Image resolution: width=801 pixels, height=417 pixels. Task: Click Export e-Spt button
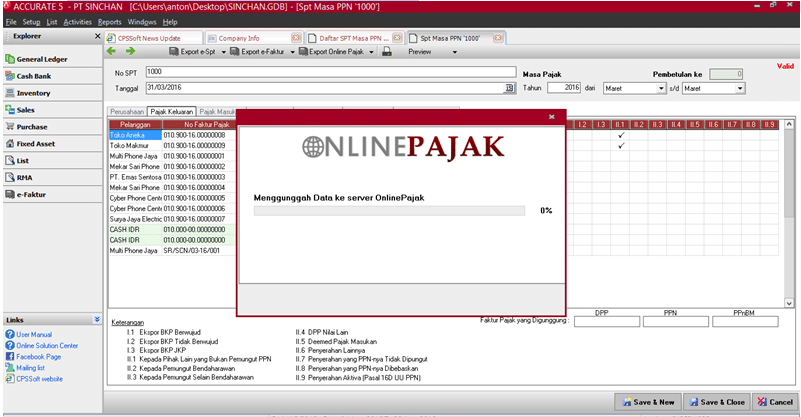tap(193, 52)
